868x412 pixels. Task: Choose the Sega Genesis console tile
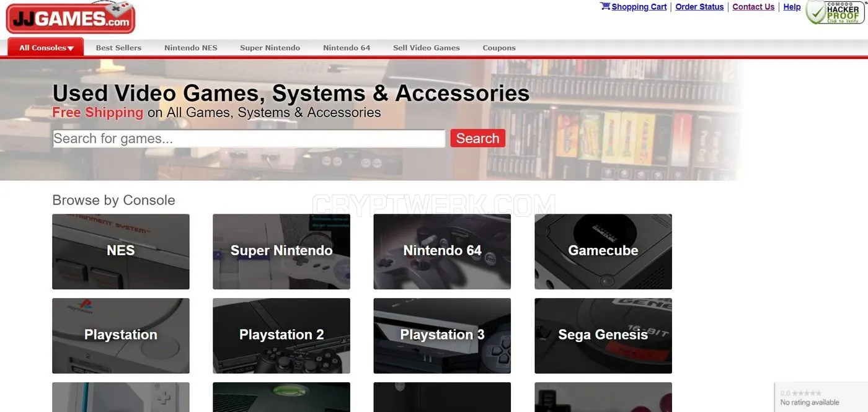603,336
